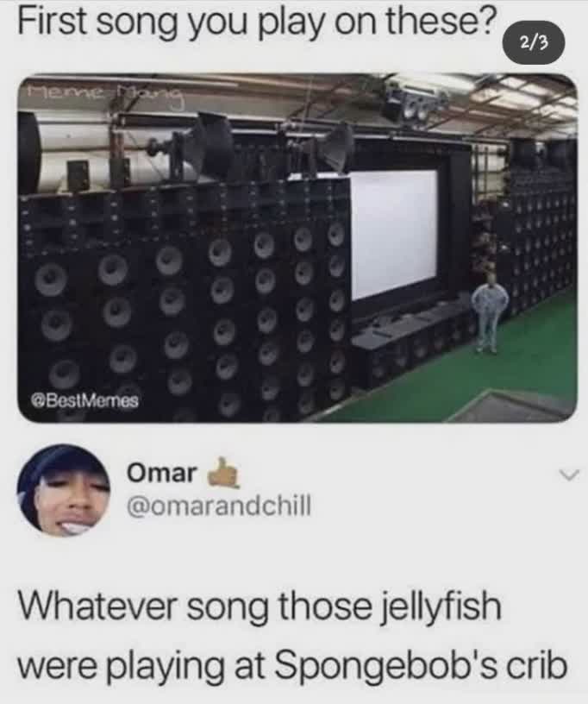Open the speaker wall photo

(x=297, y=248)
